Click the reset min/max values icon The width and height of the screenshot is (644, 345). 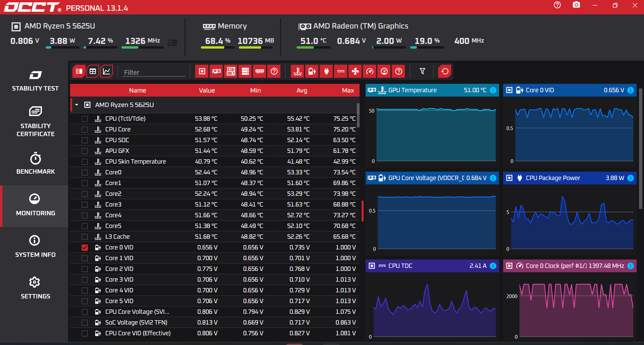coord(445,71)
